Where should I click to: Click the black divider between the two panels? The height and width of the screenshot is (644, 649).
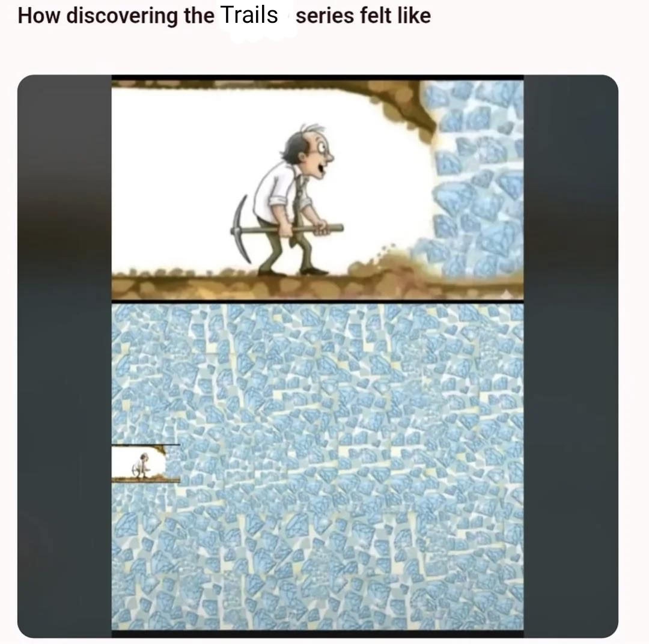pos(317,302)
